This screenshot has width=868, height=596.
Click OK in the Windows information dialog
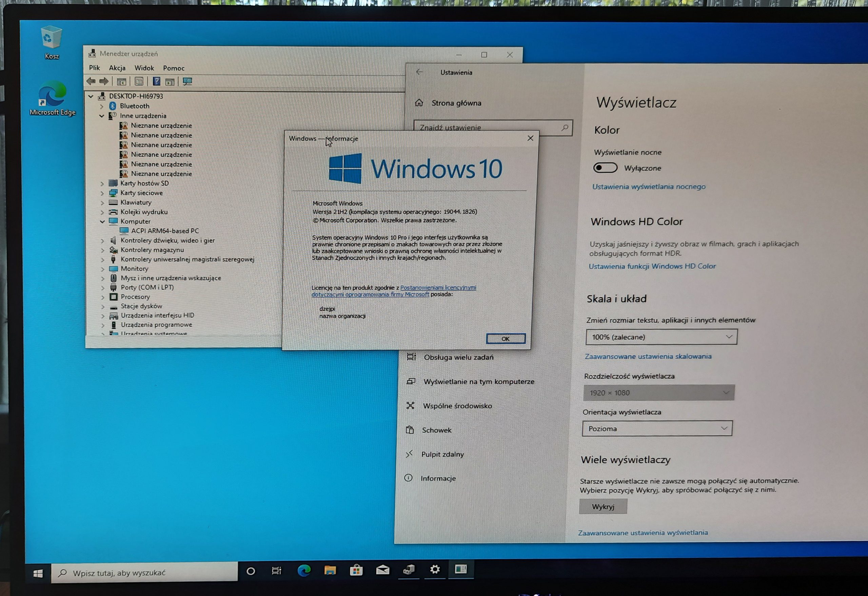506,339
